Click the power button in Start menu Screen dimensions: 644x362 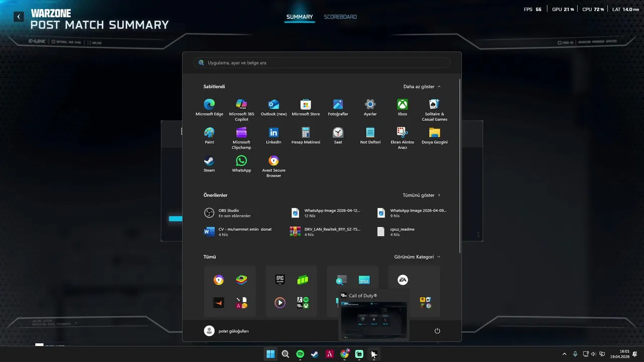click(x=437, y=331)
